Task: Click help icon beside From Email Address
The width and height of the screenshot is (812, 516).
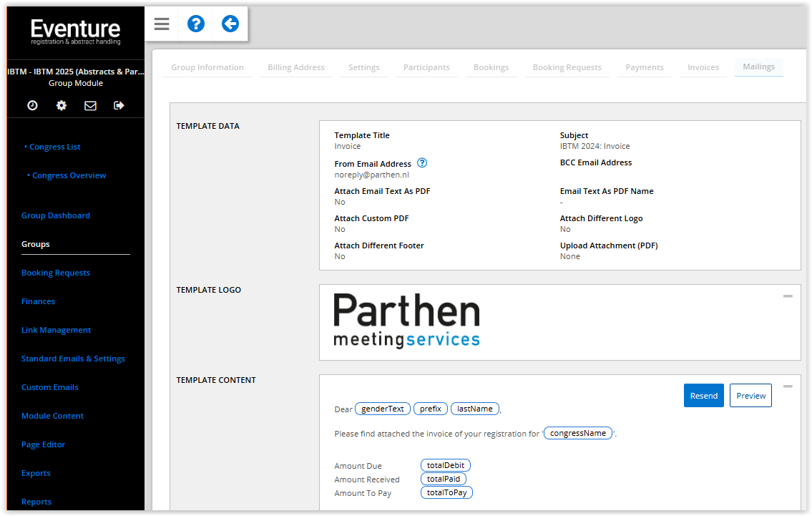Action: [422, 163]
